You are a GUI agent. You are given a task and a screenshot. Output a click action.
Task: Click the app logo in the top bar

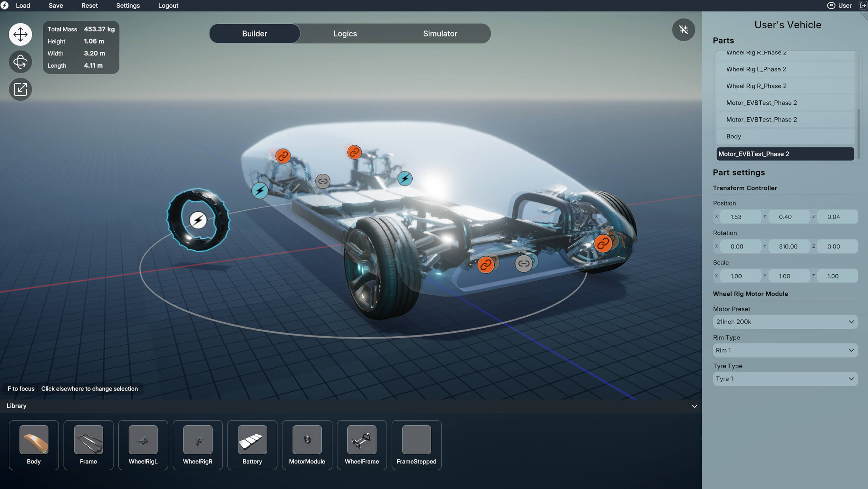5,5
